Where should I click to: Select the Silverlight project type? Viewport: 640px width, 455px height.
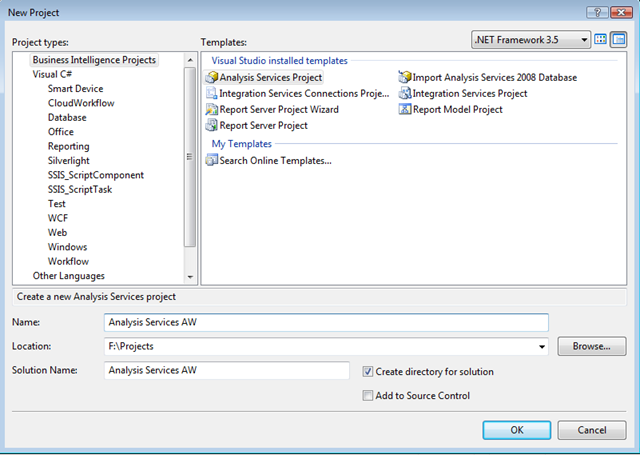(69, 160)
